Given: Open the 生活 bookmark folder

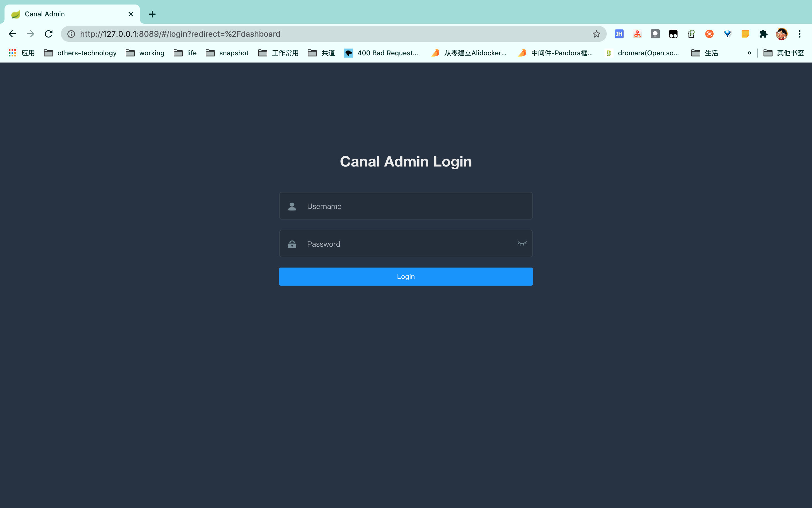Looking at the screenshot, I should [x=705, y=53].
